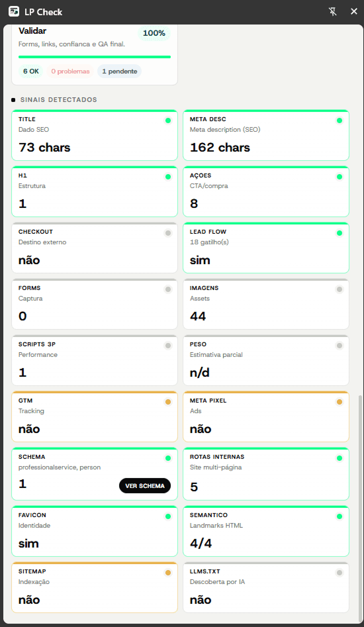This screenshot has height=627, width=364.
Task: Click the 100% badge in Validar
Action: (154, 33)
